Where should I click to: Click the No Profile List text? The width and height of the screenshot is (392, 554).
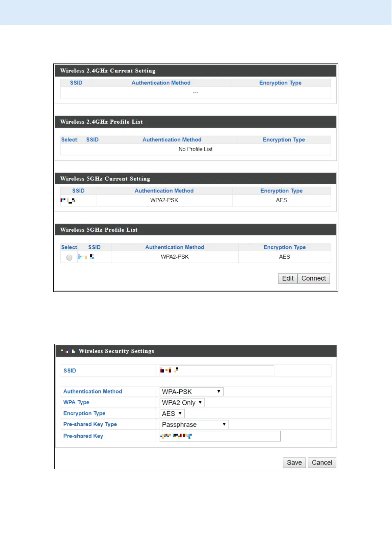[196, 149]
